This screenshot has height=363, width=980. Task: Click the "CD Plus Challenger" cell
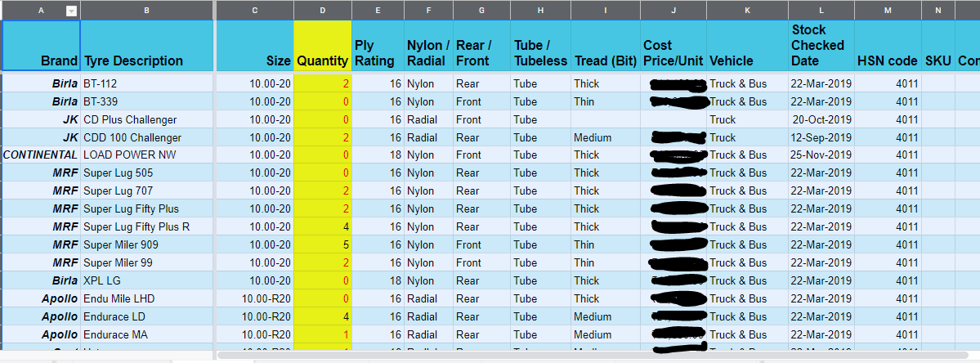click(146, 119)
